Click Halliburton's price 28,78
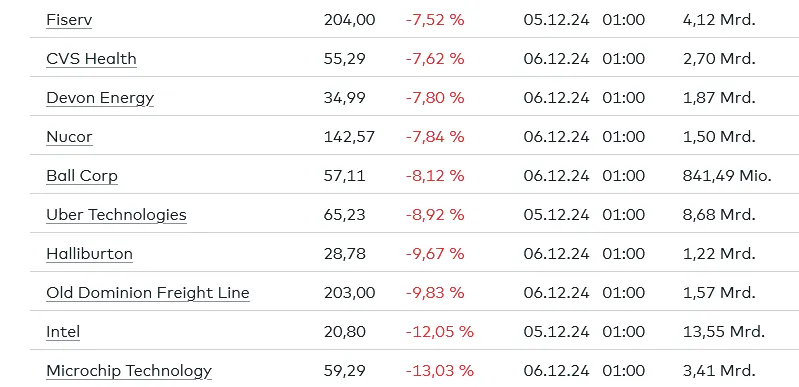The image size is (799, 387). click(345, 253)
